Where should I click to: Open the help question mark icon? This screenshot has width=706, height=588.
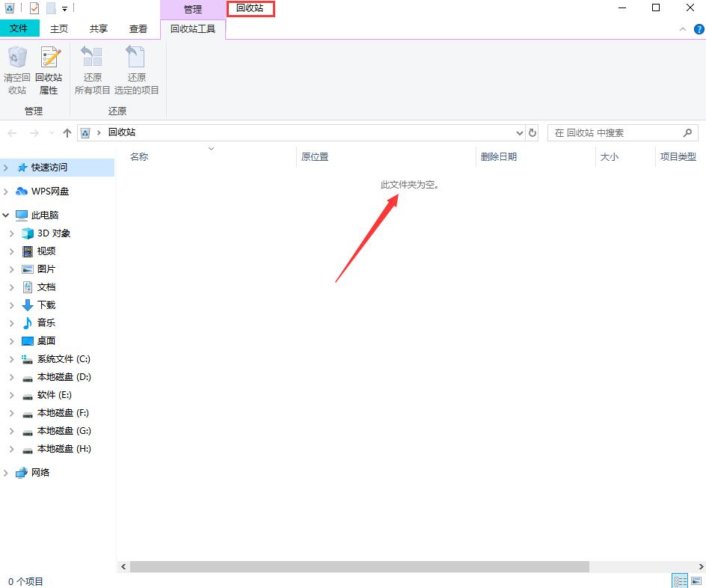tap(699, 29)
